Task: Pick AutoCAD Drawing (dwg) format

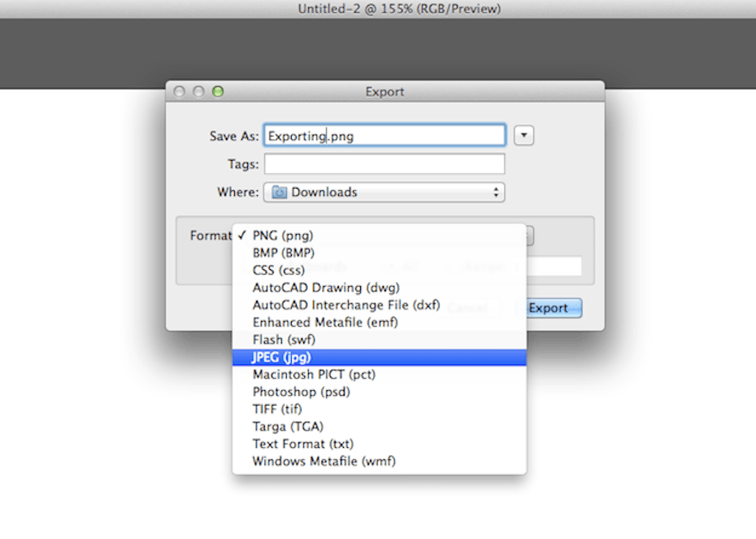Action: pos(326,288)
